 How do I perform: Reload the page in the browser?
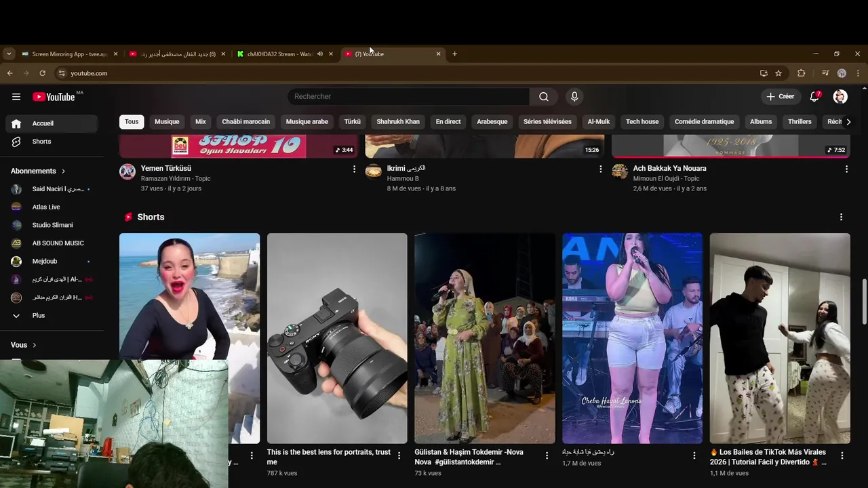42,73
